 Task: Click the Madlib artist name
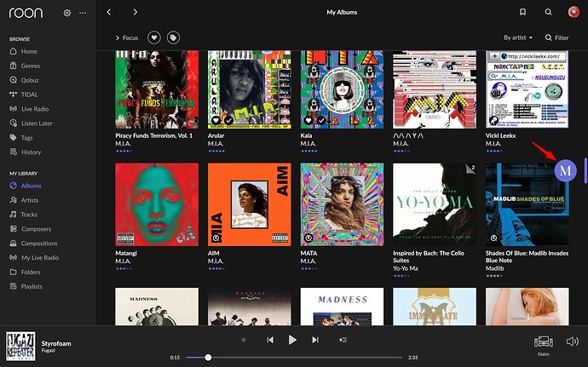494,268
